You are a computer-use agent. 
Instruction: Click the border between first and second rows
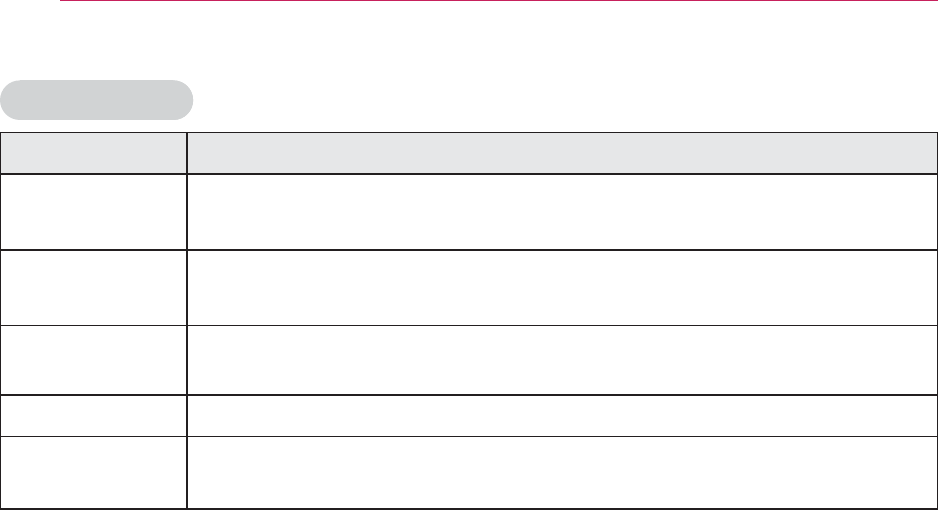469,249
